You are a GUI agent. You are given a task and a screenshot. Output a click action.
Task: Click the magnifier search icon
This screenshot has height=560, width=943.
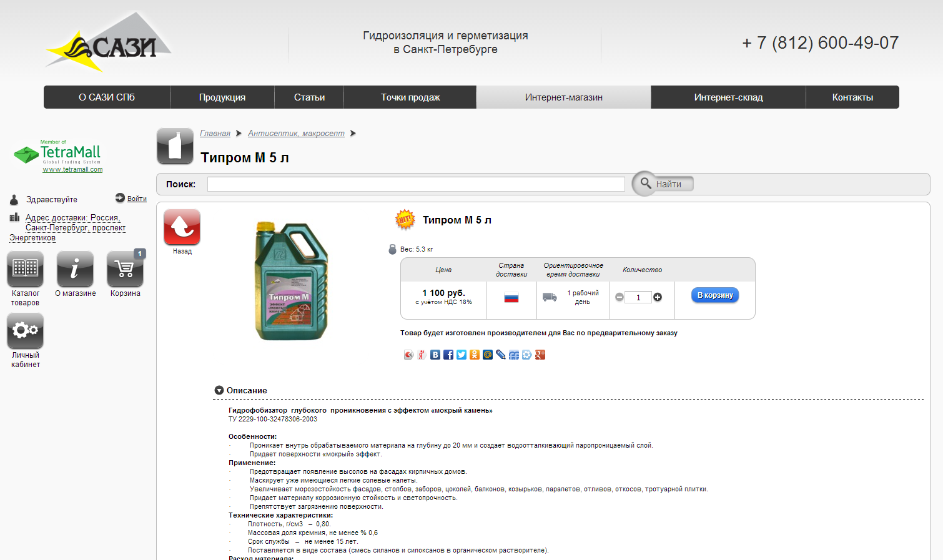tap(645, 184)
